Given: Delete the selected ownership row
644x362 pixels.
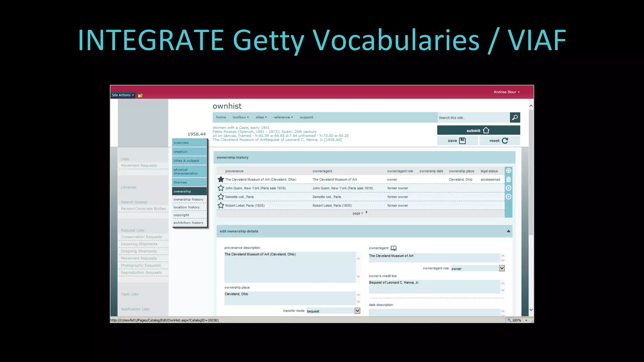Looking at the screenshot, I should (508, 179).
